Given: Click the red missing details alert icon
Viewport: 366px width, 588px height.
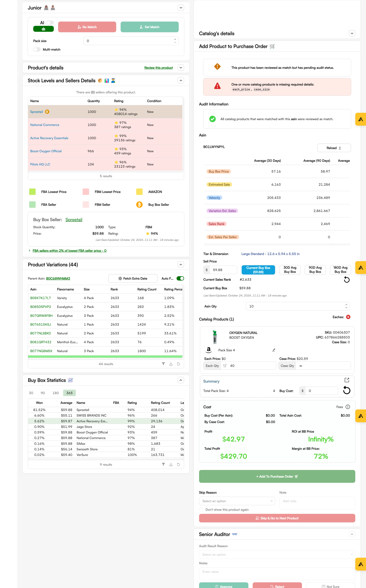Looking at the screenshot, I should [217, 86].
